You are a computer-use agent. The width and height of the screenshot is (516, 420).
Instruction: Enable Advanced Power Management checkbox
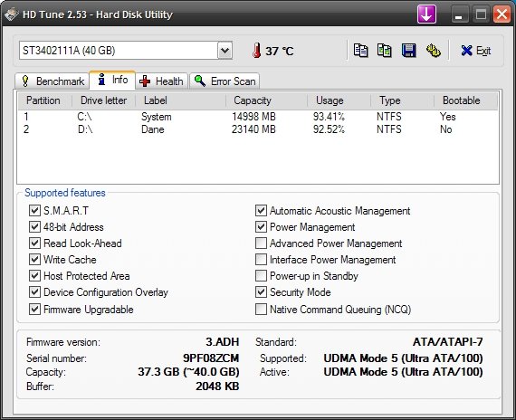point(261,243)
